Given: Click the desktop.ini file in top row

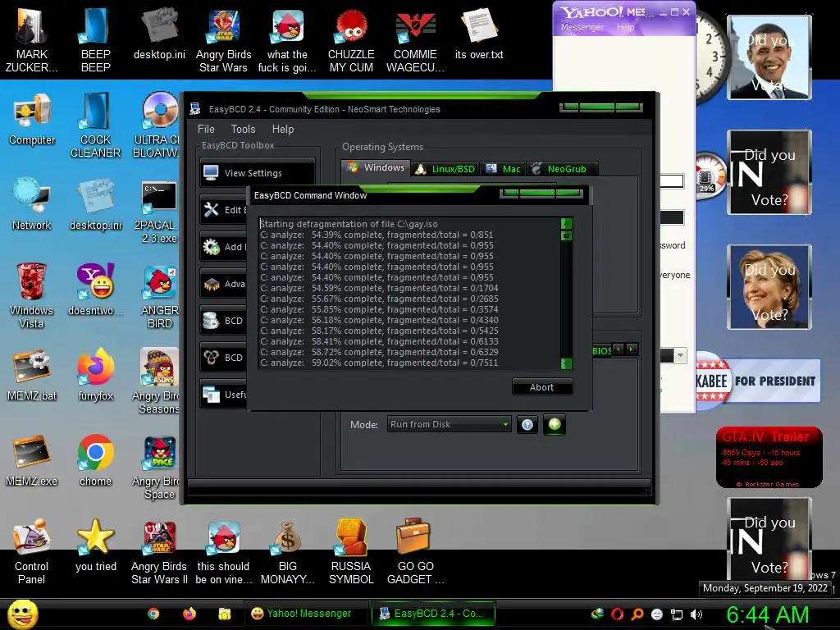Looking at the screenshot, I should pyautogui.click(x=159, y=32).
